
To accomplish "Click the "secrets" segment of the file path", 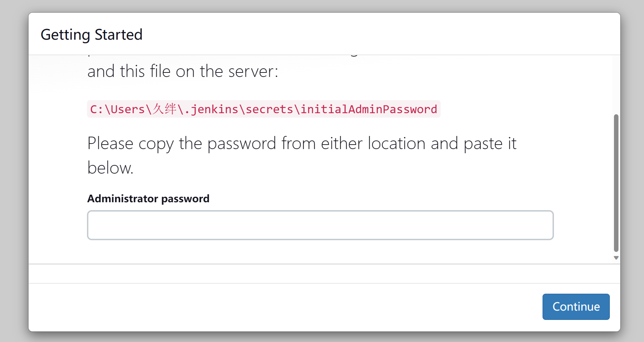I will point(269,109).
